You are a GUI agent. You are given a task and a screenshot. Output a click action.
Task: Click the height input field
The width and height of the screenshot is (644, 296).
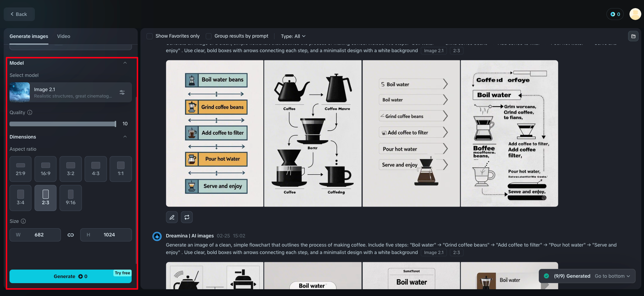pyautogui.click(x=106, y=235)
